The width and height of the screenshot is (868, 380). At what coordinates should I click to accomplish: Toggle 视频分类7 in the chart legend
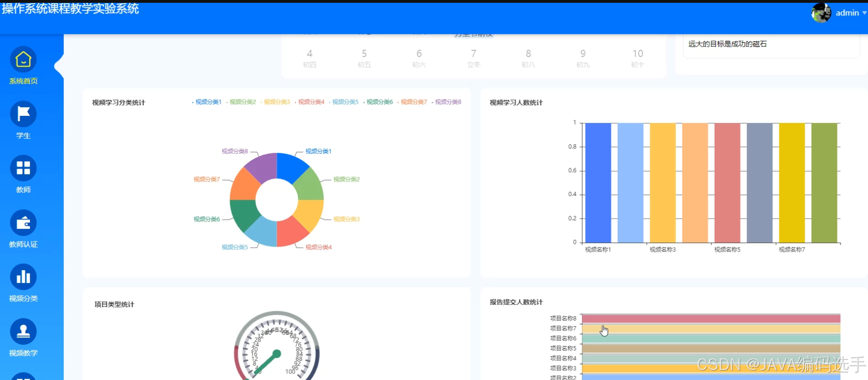412,102
